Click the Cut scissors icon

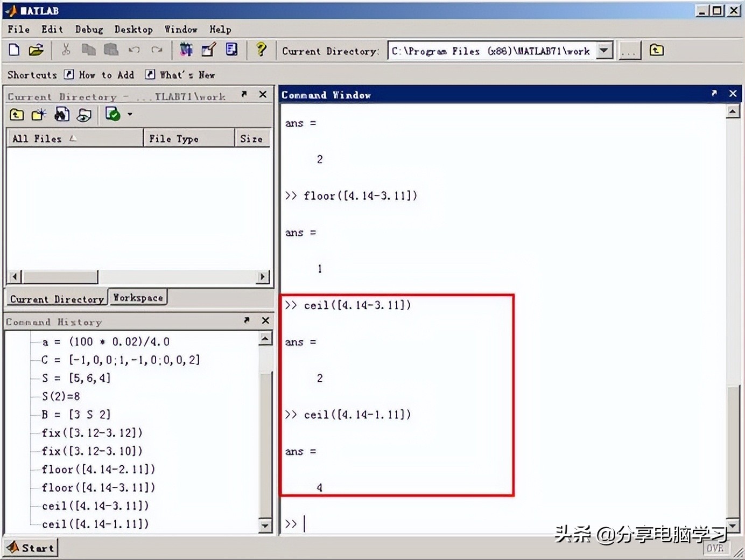[x=66, y=50]
